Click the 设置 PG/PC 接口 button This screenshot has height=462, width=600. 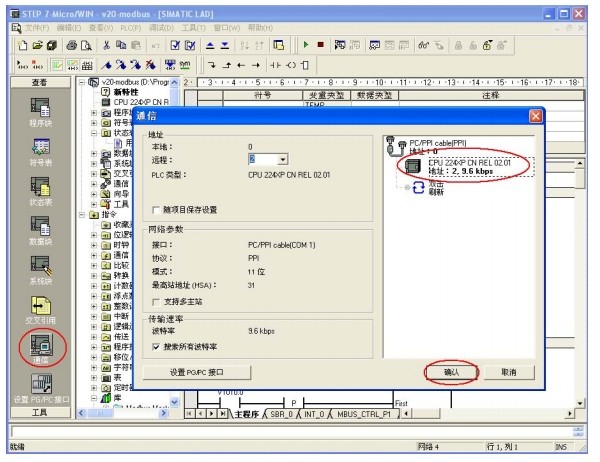coord(197,372)
